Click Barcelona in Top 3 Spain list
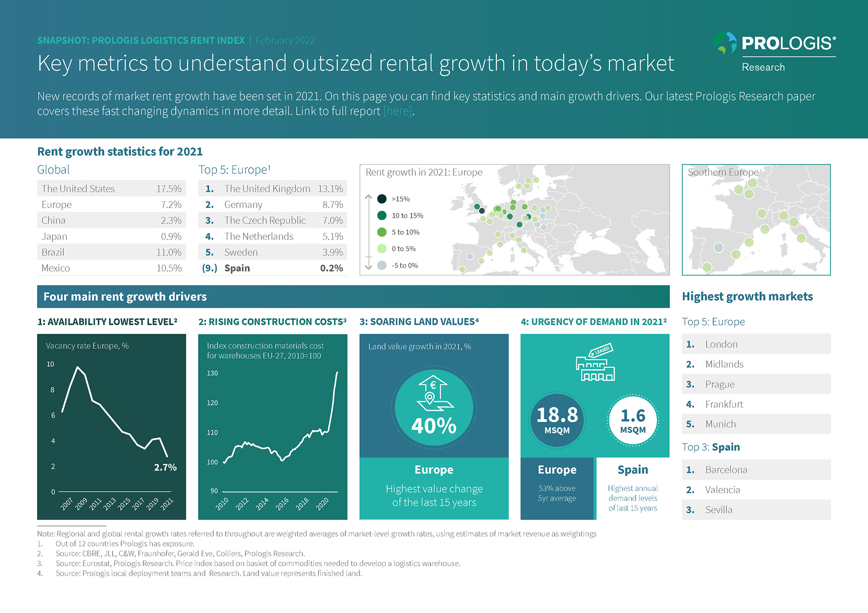The width and height of the screenshot is (868, 613). click(726, 470)
